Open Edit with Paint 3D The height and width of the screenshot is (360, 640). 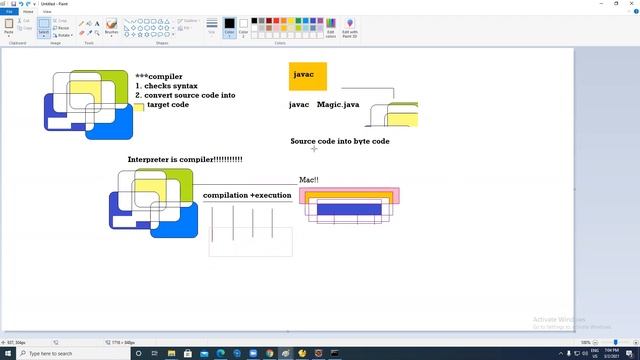click(350, 28)
